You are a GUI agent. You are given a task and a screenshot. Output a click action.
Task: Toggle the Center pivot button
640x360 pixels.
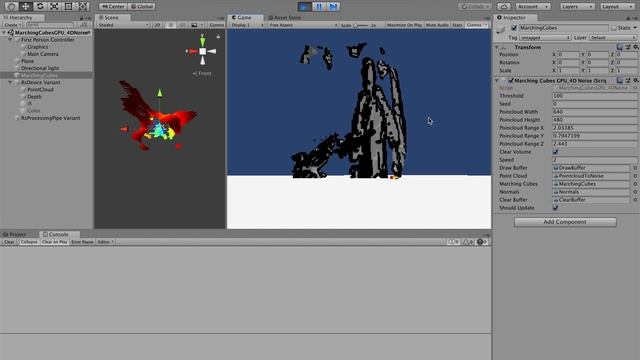tap(113, 7)
